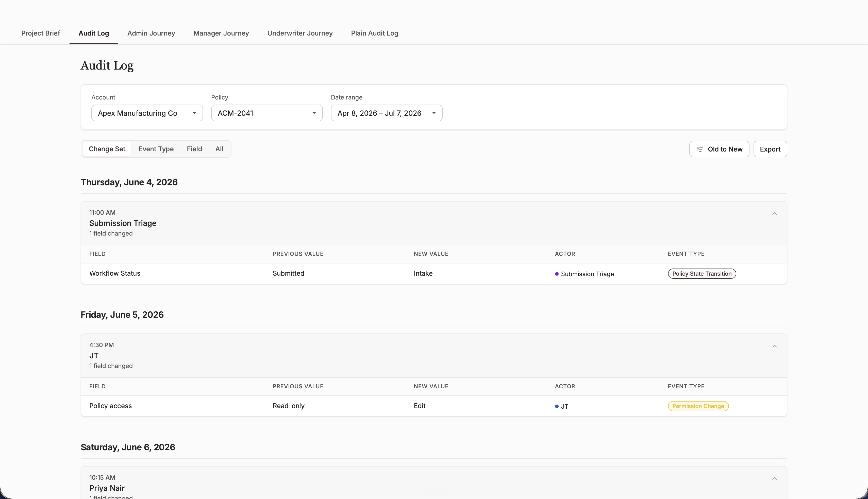The width and height of the screenshot is (868, 499).
Task: Click the Submission Triage actor name in row
Action: point(587,274)
